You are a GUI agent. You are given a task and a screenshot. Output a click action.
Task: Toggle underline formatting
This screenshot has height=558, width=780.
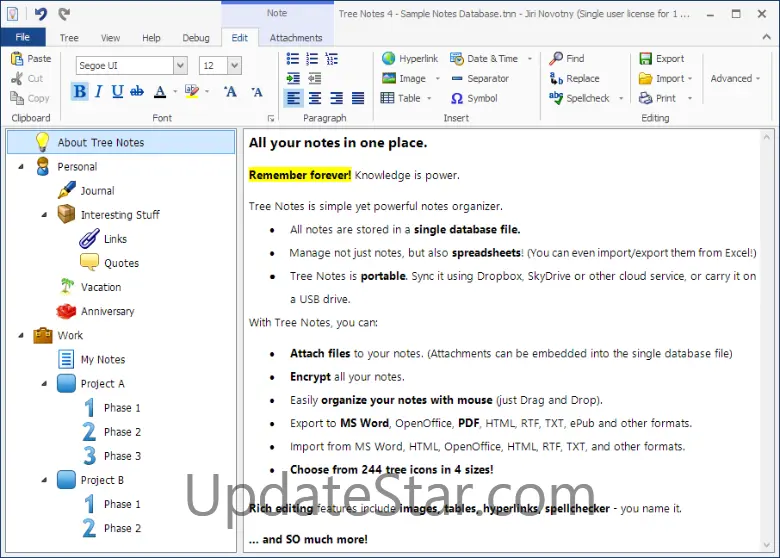click(x=117, y=92)
